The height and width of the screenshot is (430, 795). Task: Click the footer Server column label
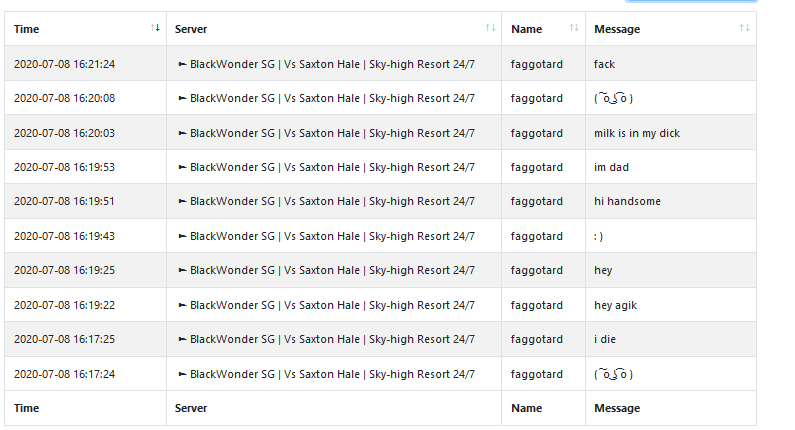point(191,408)
